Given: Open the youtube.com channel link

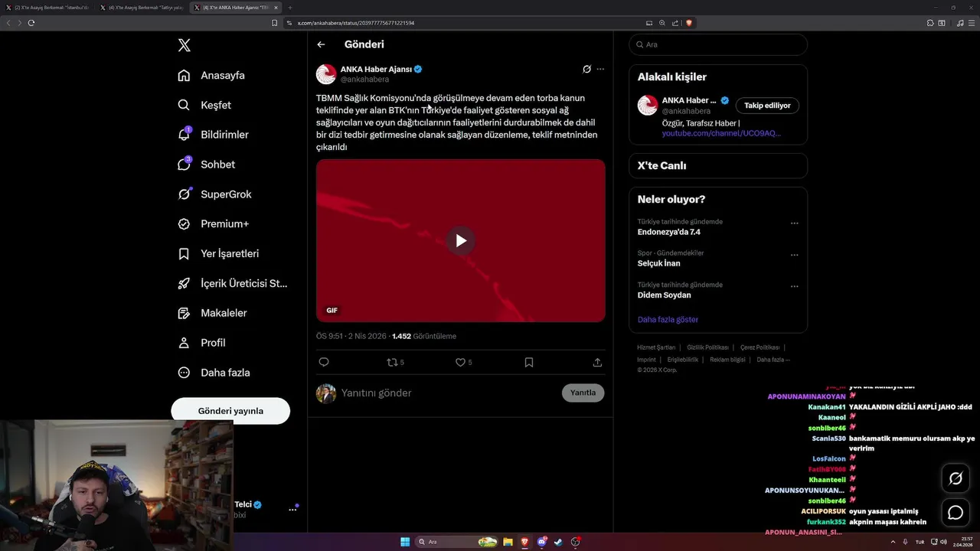Looking at the screenshot, I should click(721, 133).
